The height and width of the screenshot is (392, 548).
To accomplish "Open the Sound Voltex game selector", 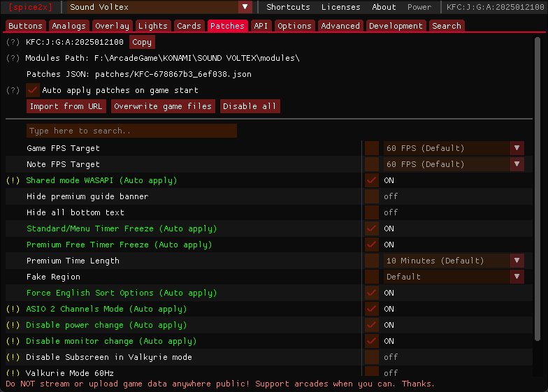I will coord(160,7).
